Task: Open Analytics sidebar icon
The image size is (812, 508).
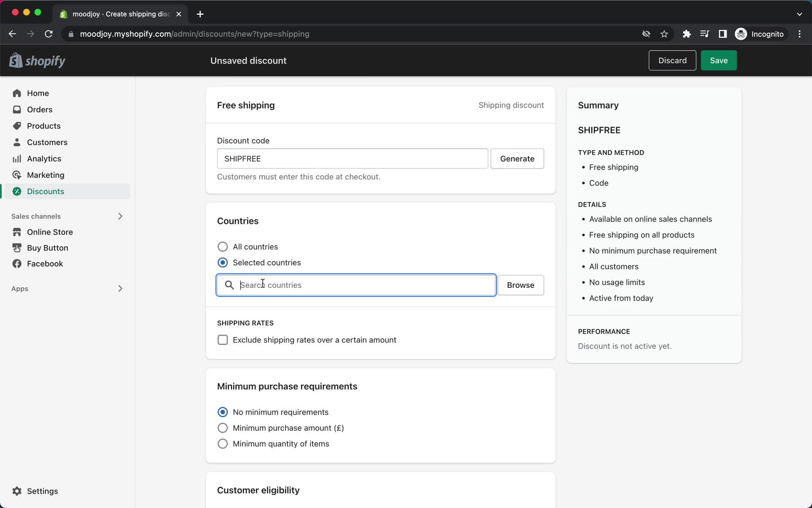Action: point(16,158)
